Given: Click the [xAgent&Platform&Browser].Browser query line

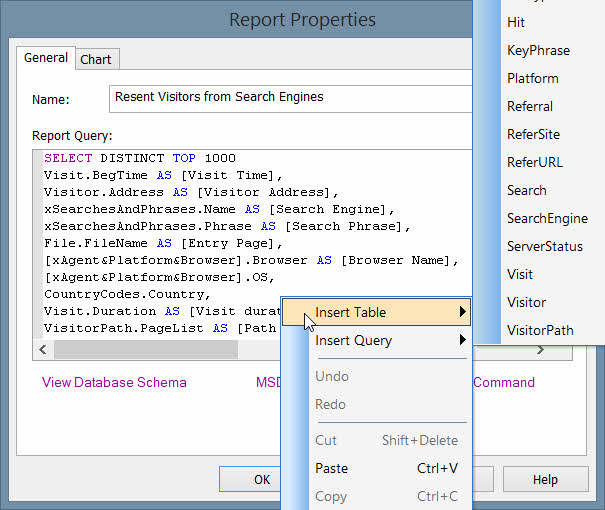Looking at the screenshot, I should coord(251,260).
